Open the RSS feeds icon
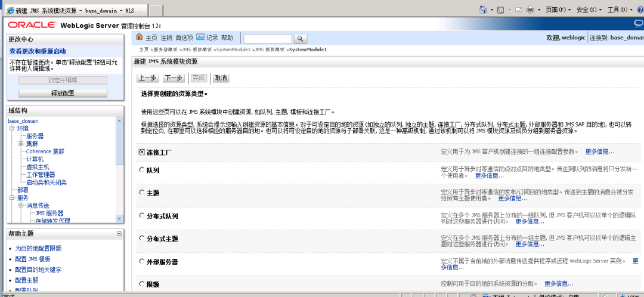 point(501,10)
